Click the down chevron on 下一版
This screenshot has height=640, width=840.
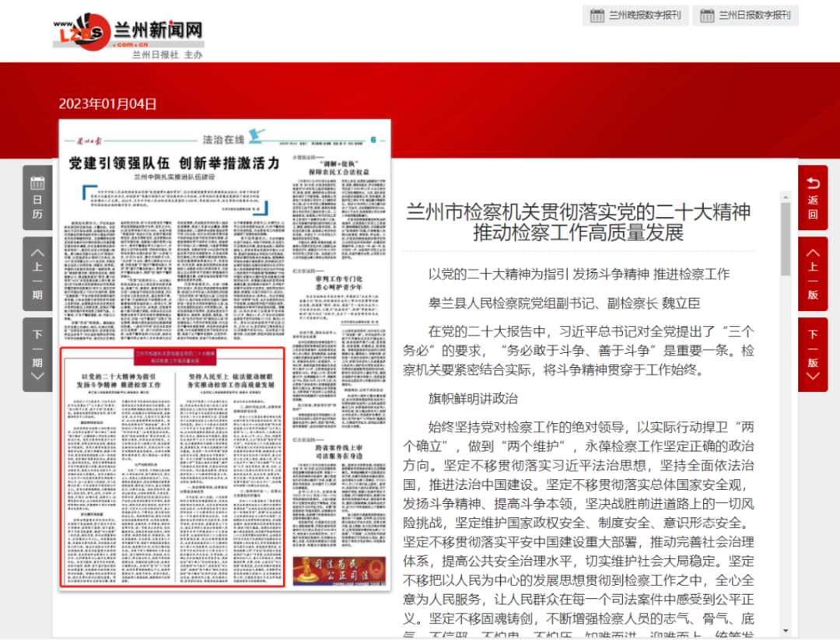812,374
